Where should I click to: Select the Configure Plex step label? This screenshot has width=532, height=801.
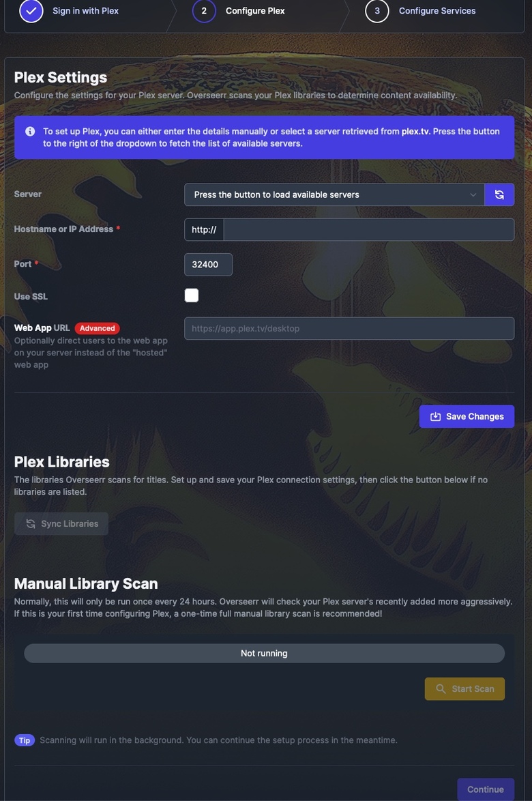tap(255, 11)
